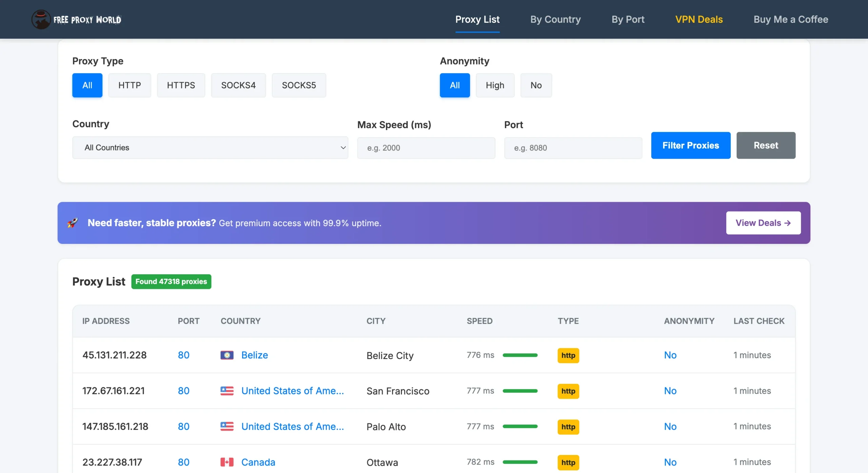868x473 pixels.
Task: Click the View Deals button
Action: coord(763,223)
